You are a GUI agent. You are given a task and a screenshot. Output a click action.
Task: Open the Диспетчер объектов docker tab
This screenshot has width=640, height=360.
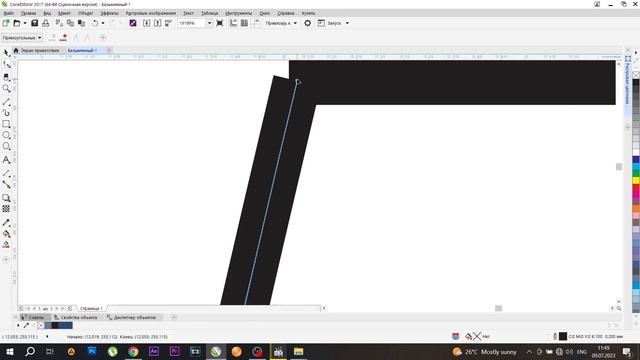[131, 317]
